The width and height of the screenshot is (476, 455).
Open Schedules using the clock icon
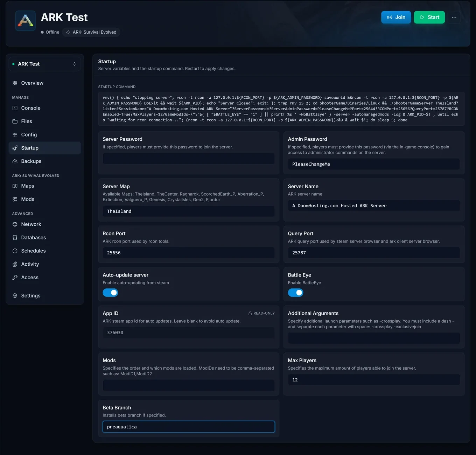(15, 251)
